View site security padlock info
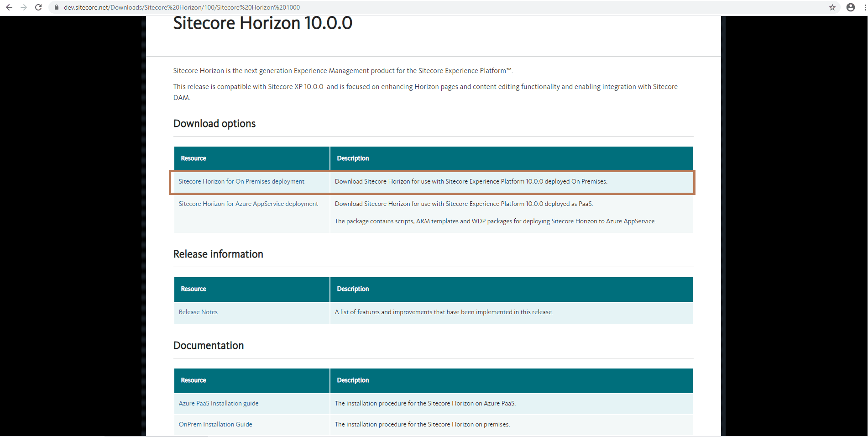Viewport: 868px width, 437px height. click(x=57, y=7)
